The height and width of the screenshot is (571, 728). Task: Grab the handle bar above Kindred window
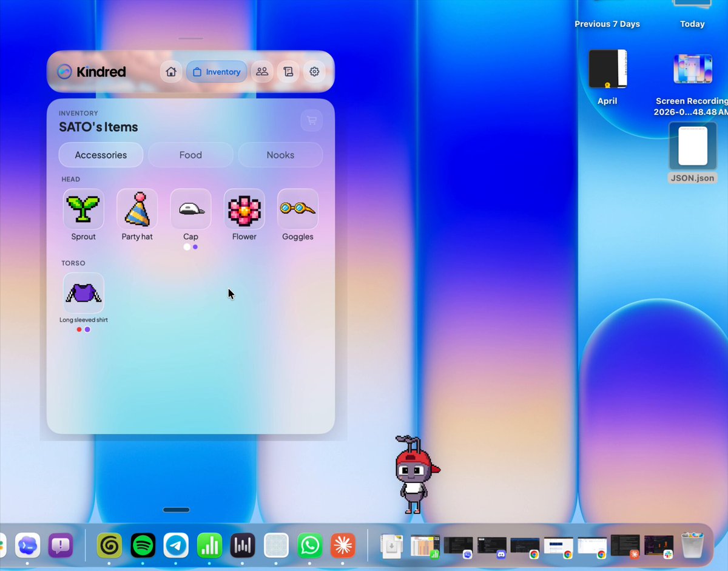coord(190,39)
